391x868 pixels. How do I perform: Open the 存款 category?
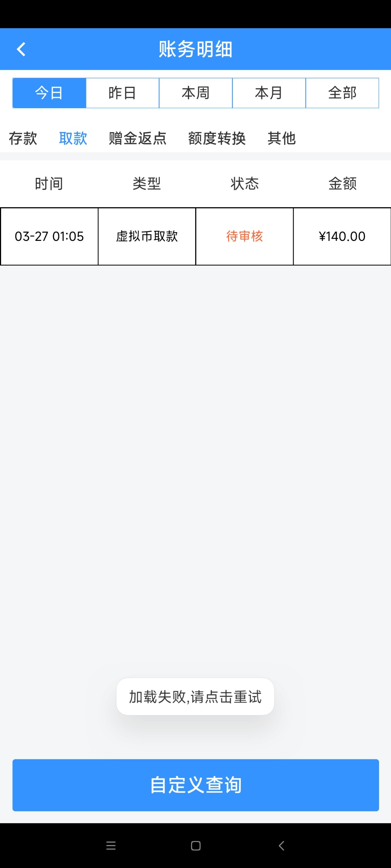(23, 138)
